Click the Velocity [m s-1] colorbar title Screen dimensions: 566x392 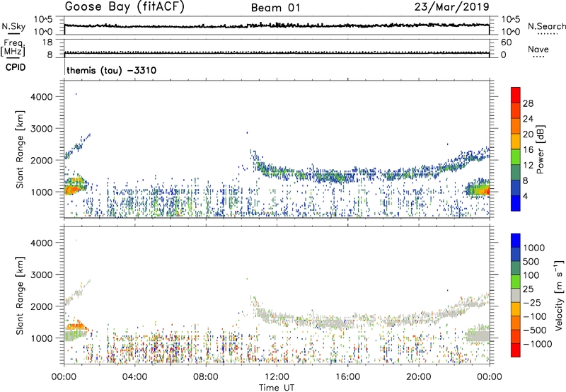coord(559,295)
